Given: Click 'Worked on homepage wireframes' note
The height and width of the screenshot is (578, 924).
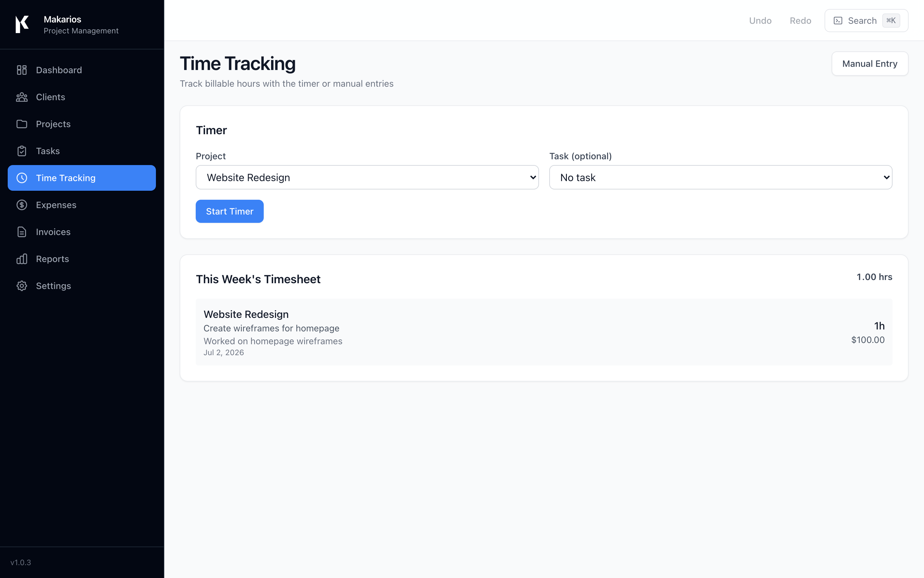Looking at the screenshot, I should click(273, 341).
